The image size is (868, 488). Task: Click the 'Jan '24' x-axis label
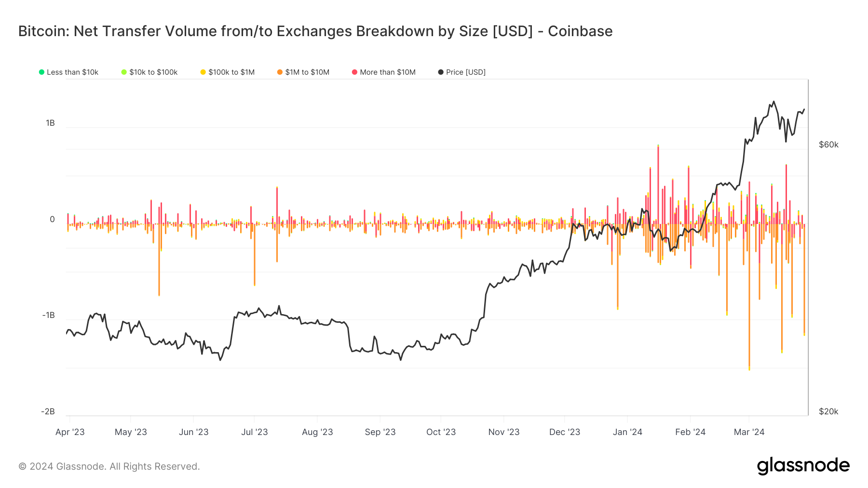[627, 432]
